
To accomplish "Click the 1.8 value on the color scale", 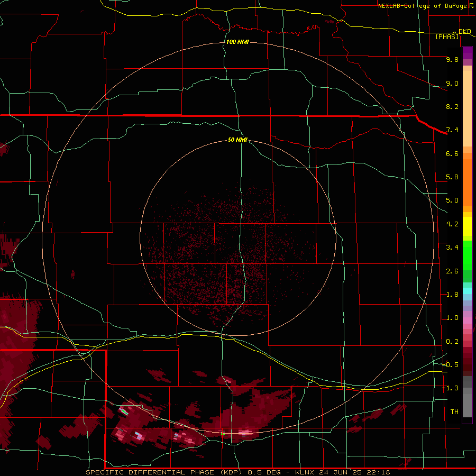I will point(452,295).
